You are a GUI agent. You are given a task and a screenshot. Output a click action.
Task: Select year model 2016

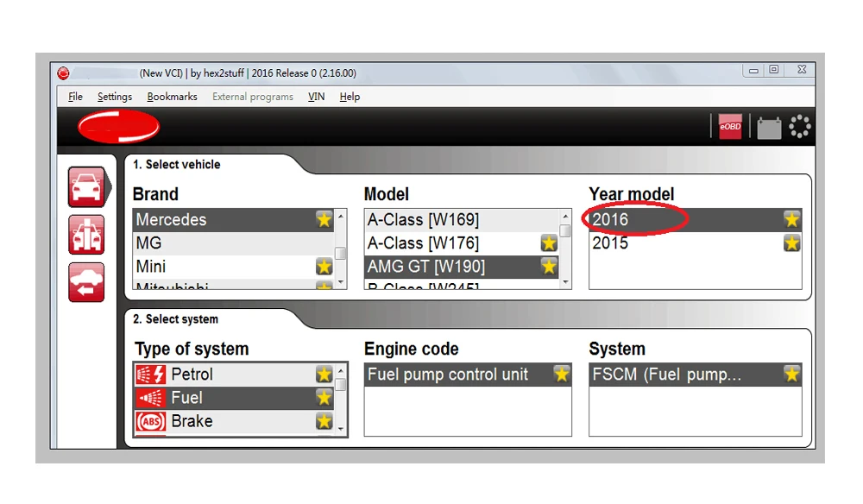coord(695,219)
